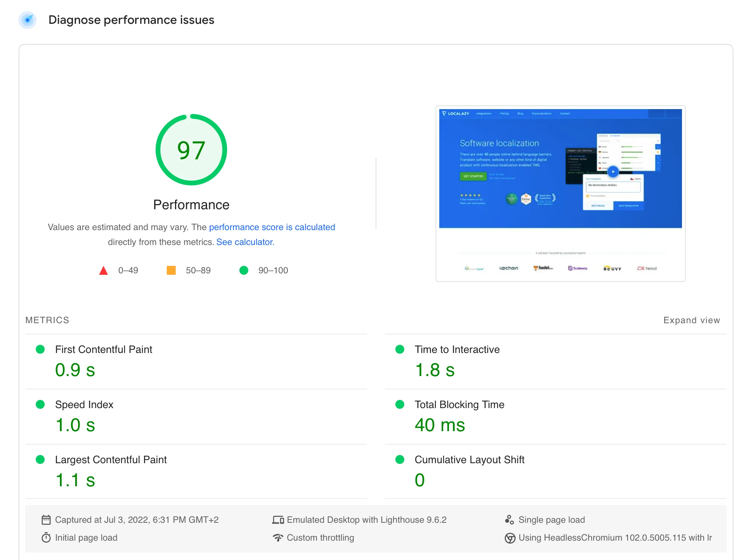Image resolution: width=749 pixels, height=560 pixels.
Task: Click the throttling signal icon
Action: pos(278,538)
